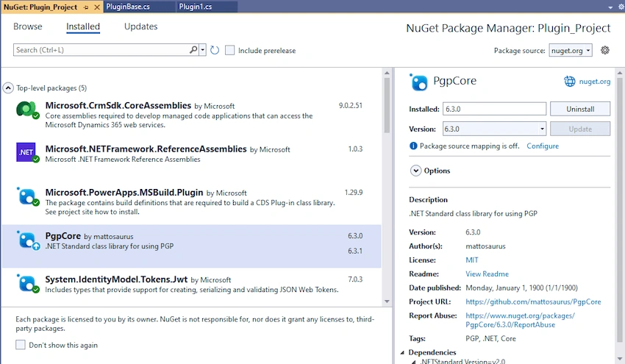Click the Update button
The height and width of the screenshot is (364, 625).
580,129
